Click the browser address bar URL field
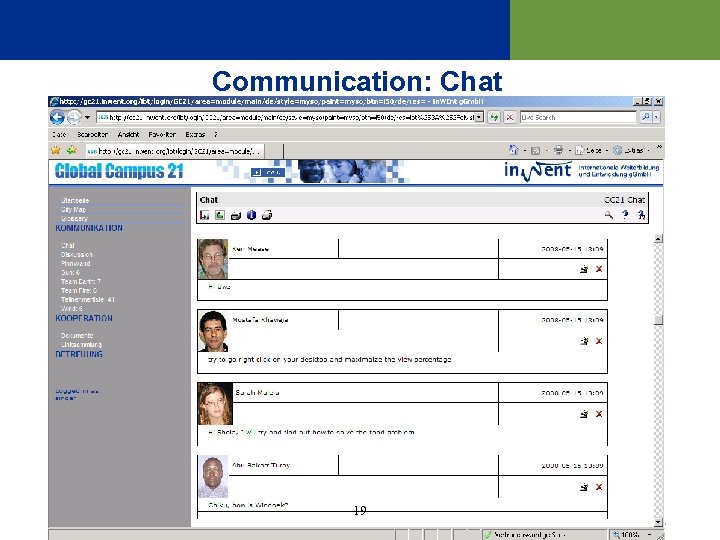720x540 pixels. pyautogui.click(x=286, y=118)
